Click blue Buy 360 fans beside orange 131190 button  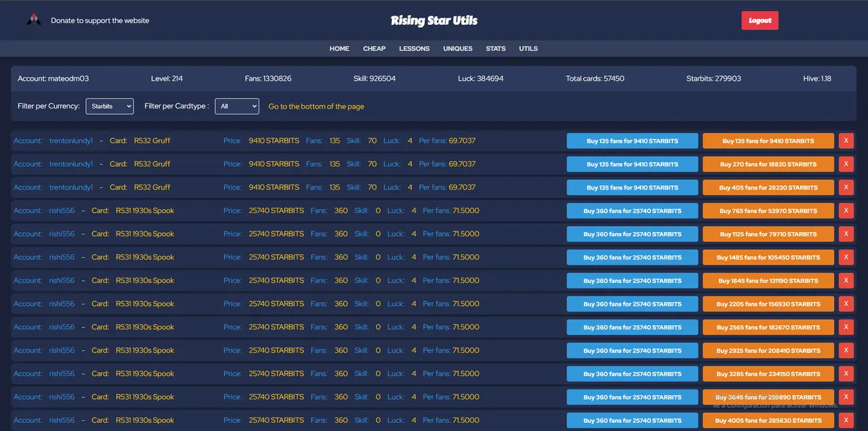(632, 280)
